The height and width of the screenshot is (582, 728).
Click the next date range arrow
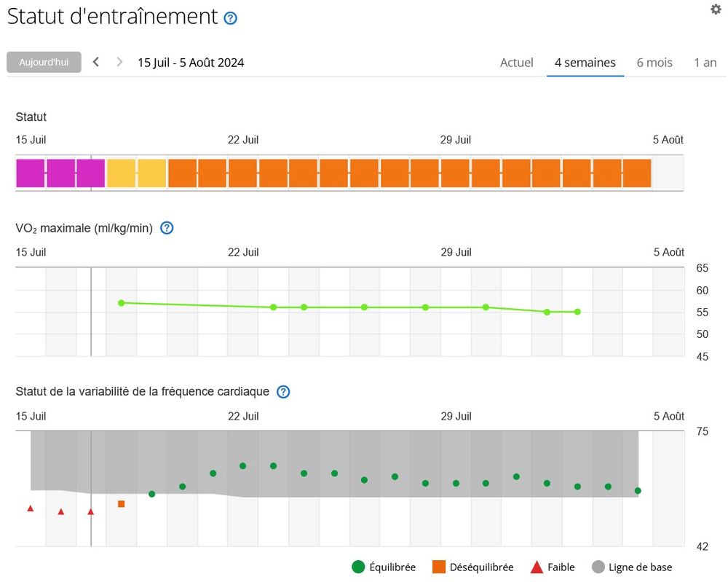[120, 62]
